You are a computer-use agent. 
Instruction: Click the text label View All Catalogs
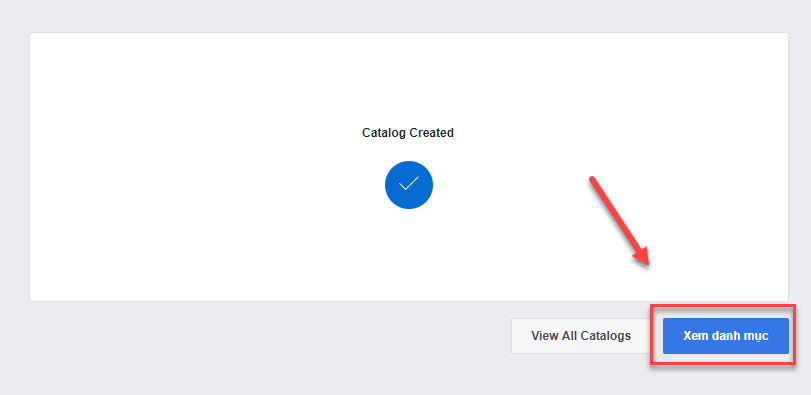(x=581, y=336)
